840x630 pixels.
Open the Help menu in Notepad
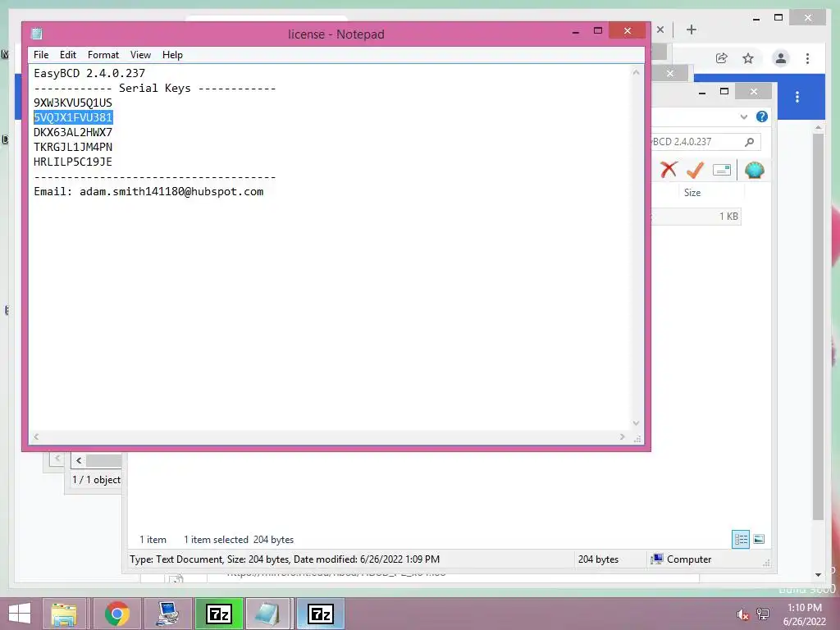click(x=172, y=55)
